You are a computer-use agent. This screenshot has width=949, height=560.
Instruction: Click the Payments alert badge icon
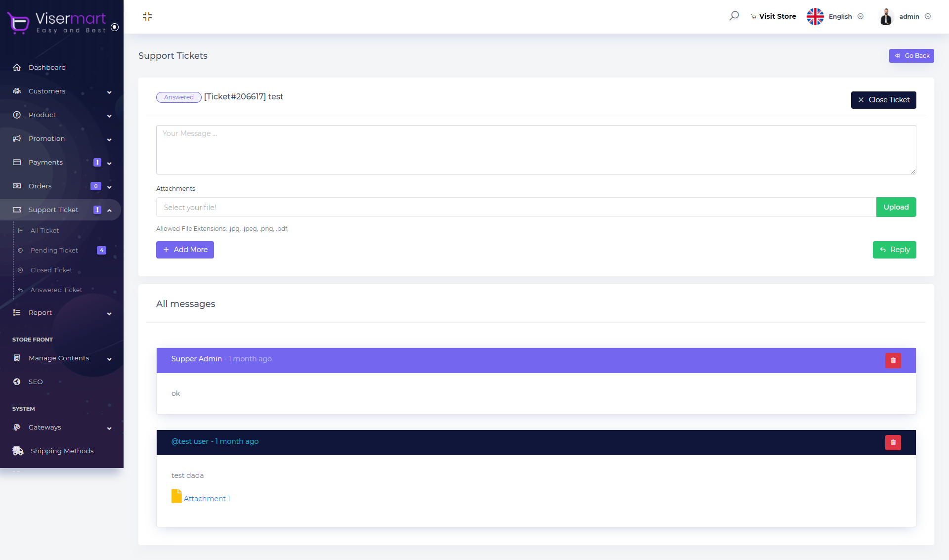97,162
